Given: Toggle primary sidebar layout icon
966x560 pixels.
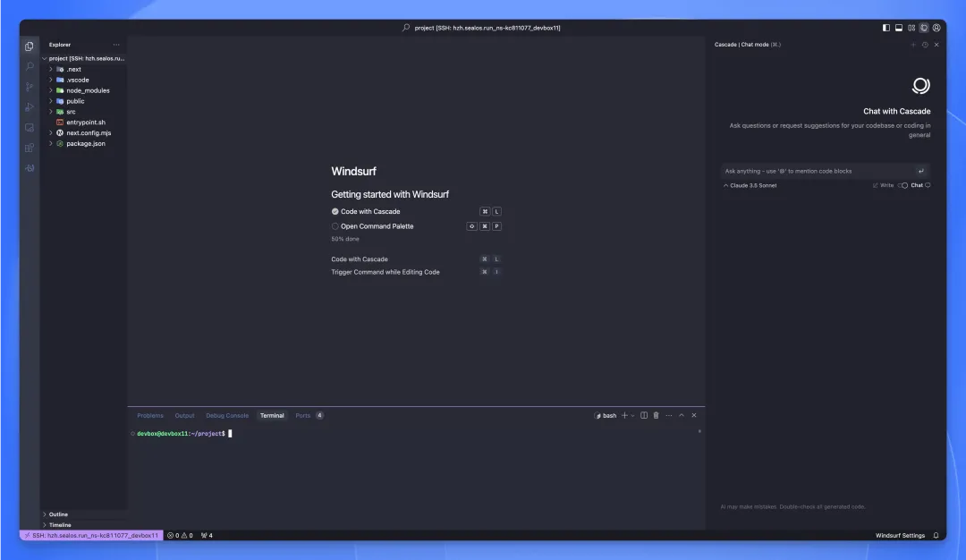Looking at the screenshot, I should pyautogui.click(x=885, y=28).
